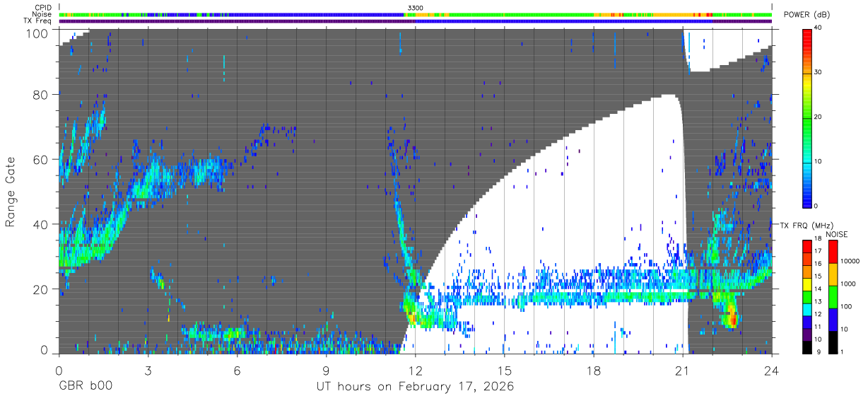Click the 60 tick on the Range Gate axis

point(41,159)
